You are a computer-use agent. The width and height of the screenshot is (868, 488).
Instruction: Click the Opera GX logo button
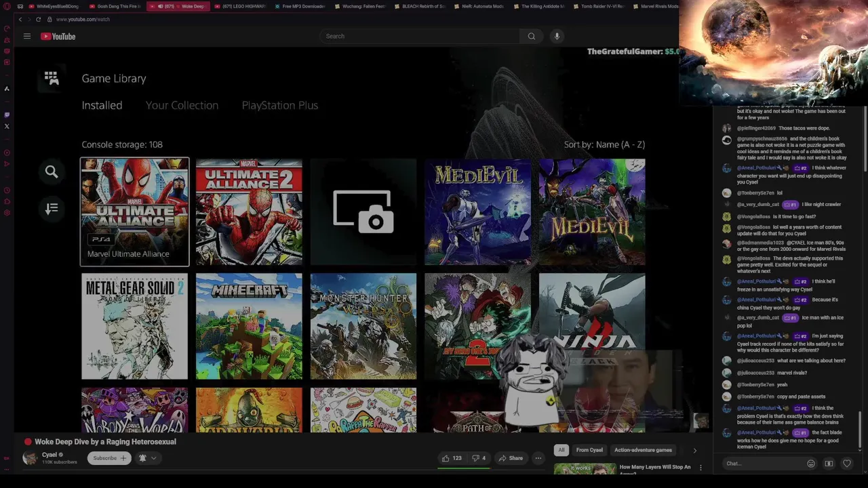point(7,6)
